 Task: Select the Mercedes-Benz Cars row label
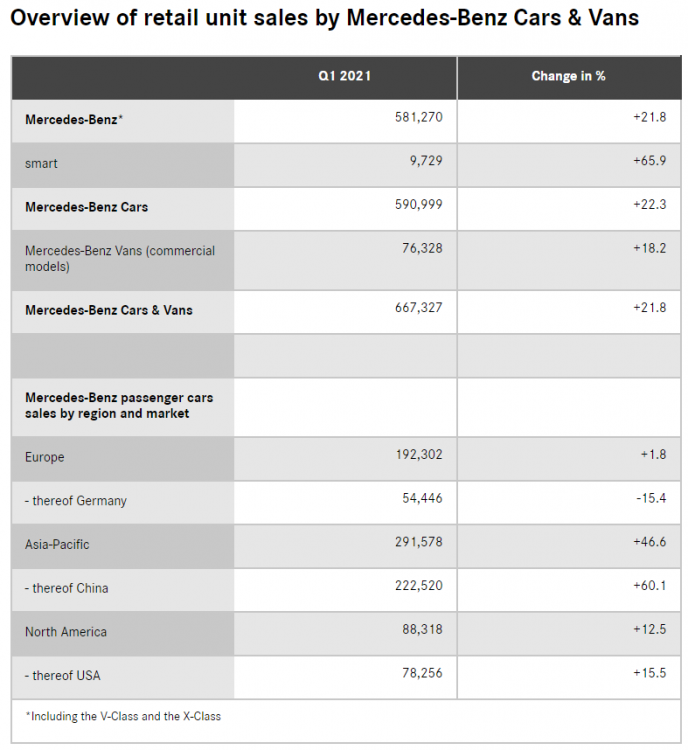point(86,207)
